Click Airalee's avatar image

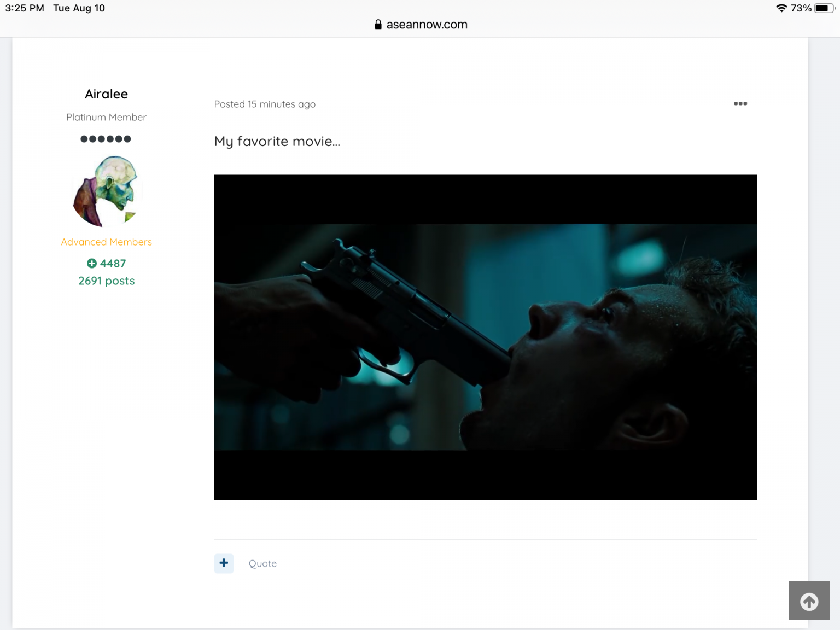tap(107, 191)
